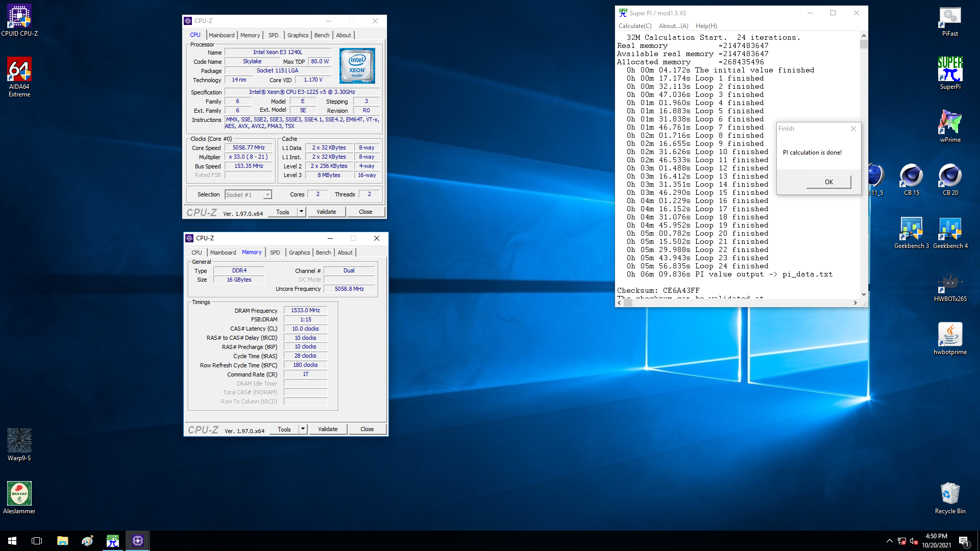Click Validate in upper CPU-Z window
Viewport: 980px width, 551px height.
click(x=326, y=212)
